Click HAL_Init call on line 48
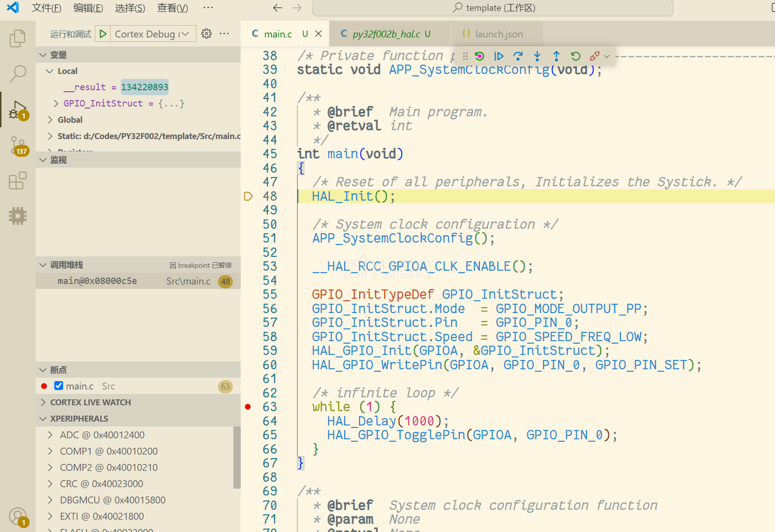The image size is (775, 532). tap(353, 196)
